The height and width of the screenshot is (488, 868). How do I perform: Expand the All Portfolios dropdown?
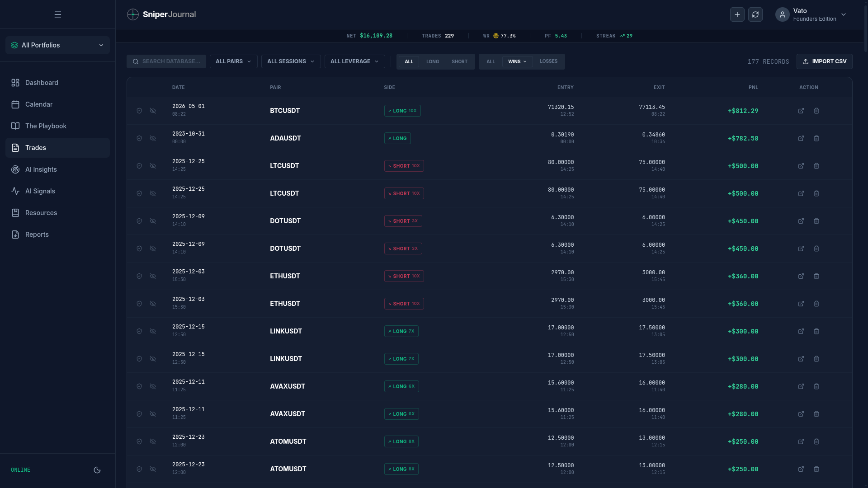58,45
